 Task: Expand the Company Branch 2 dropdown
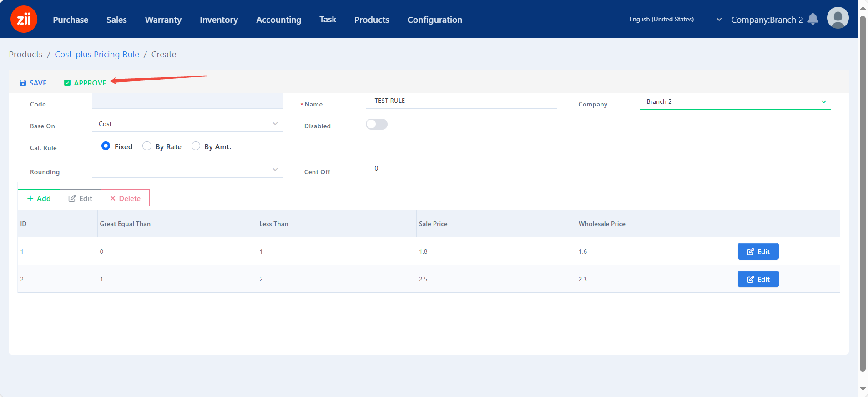(735, 101)
